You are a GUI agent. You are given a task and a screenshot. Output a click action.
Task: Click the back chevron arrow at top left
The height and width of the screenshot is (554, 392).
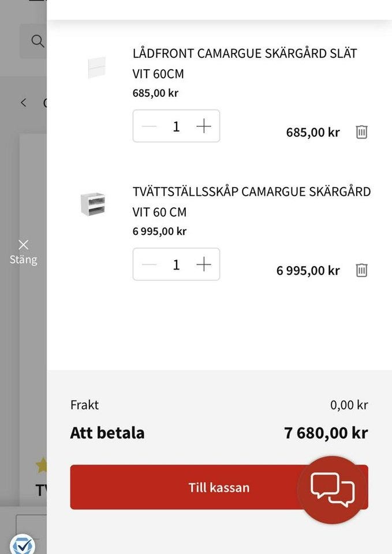(x=23, y=102)
